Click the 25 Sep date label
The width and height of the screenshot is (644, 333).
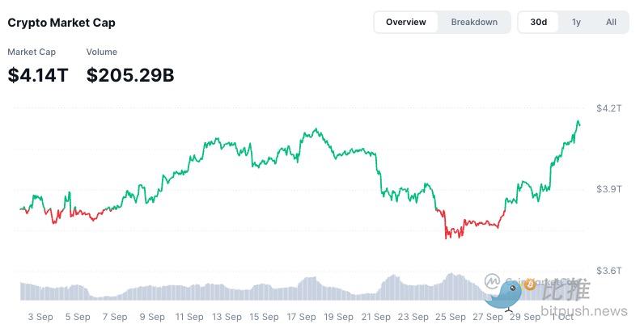coord(451,317)
